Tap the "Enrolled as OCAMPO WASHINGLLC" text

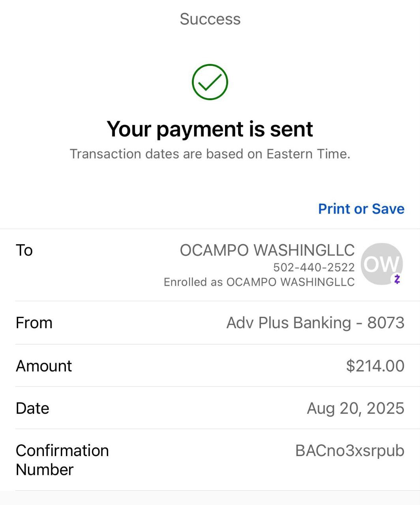pos(259,282)
